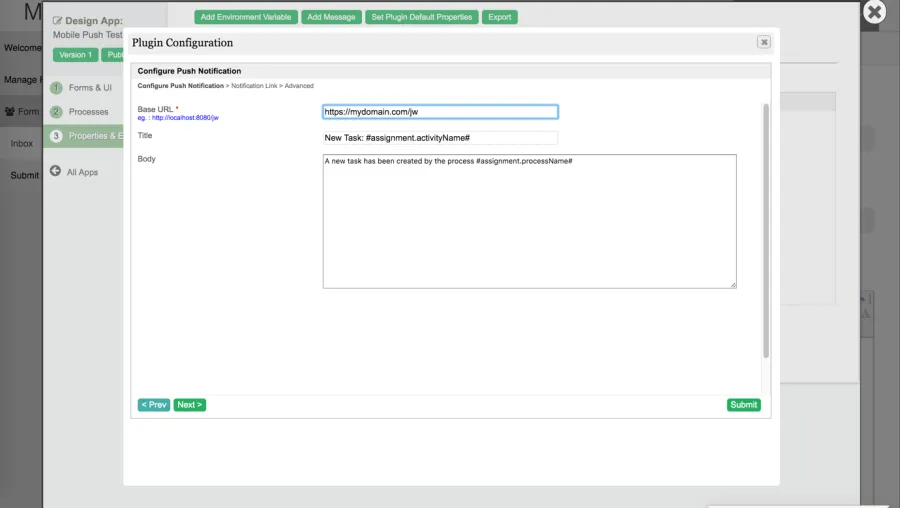Click the large round close icon at top right
This screenshot has height=508, width=900.
click(874, 12)
